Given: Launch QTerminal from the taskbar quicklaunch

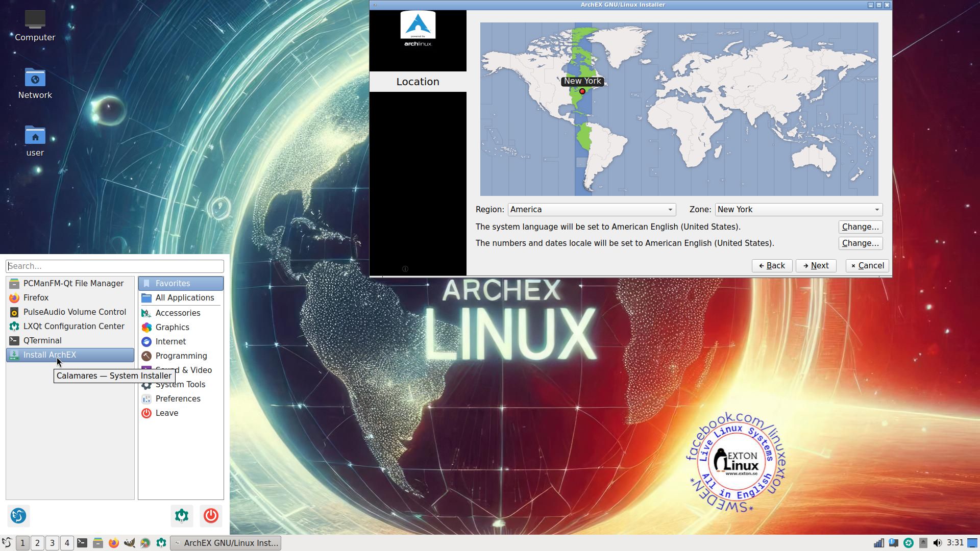Looking at the screenshot, I should [82, 543].
